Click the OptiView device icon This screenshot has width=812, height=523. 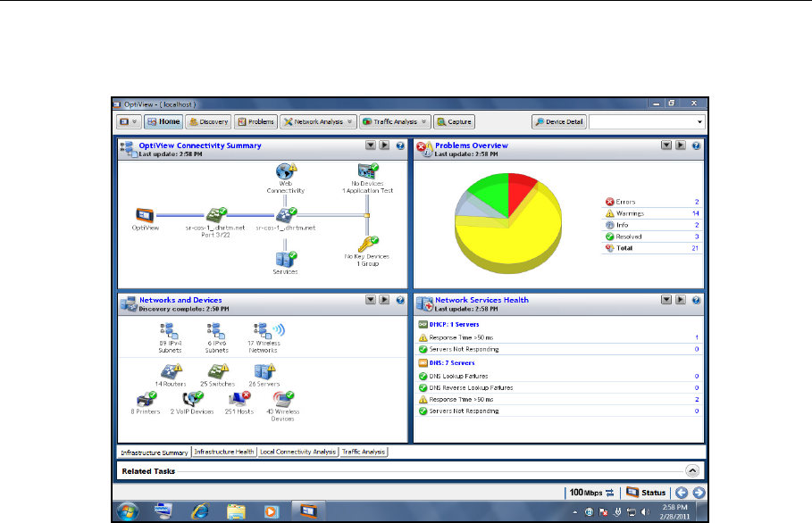pyautogui.click(x=145, y=215)
